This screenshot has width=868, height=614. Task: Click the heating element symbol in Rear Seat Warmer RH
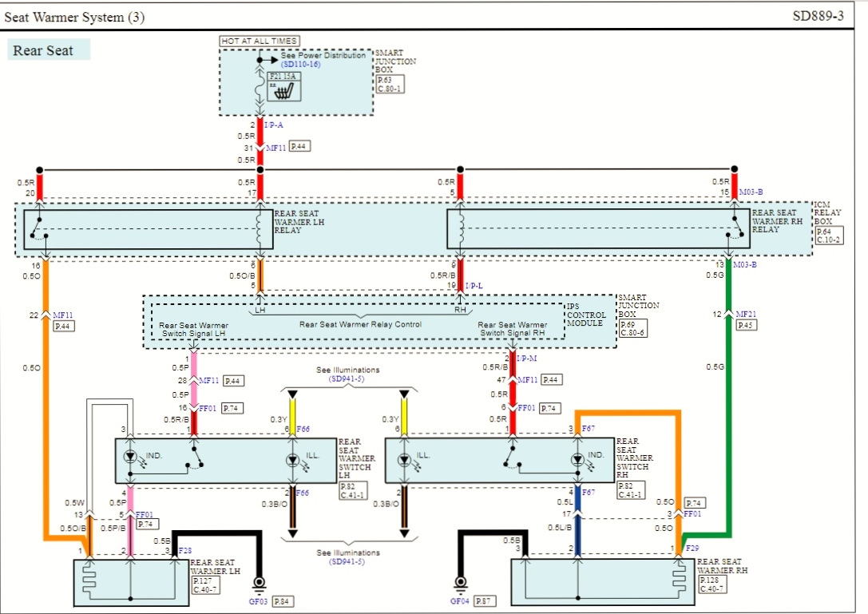point(679,580)
